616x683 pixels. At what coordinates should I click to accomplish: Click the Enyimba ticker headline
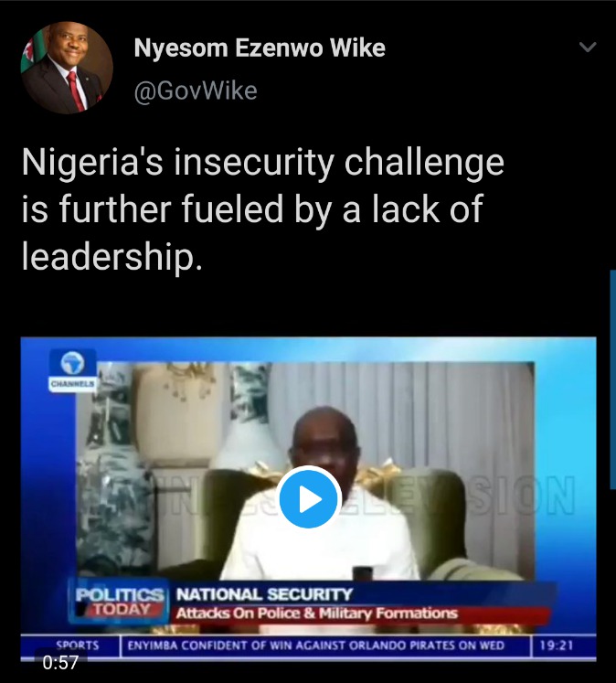(315, 646)
